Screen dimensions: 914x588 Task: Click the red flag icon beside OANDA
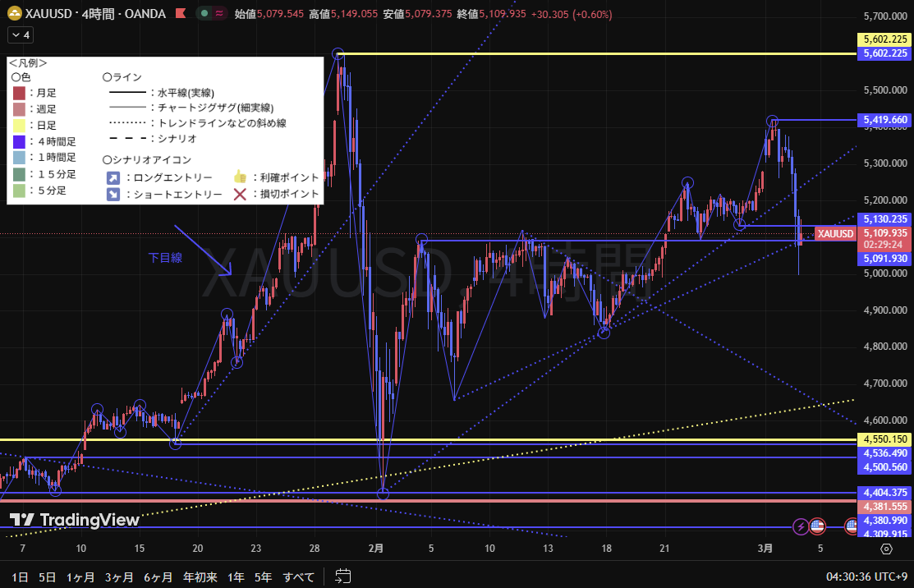(179, 14)
